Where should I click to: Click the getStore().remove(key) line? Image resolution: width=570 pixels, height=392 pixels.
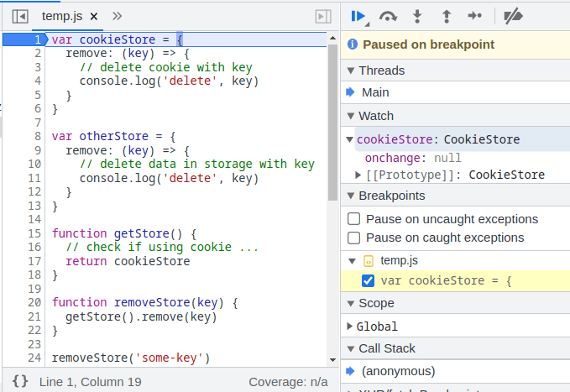click(141, 316)
